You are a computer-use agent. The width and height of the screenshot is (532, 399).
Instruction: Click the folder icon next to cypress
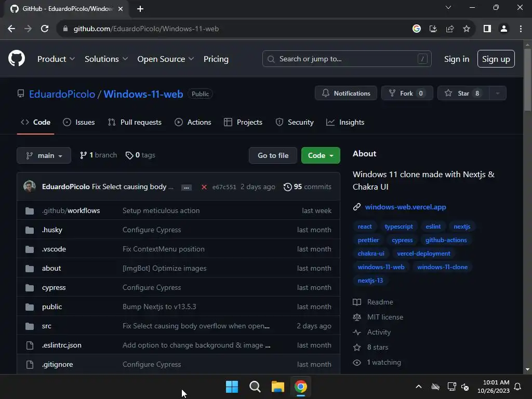tap(30, 288)
